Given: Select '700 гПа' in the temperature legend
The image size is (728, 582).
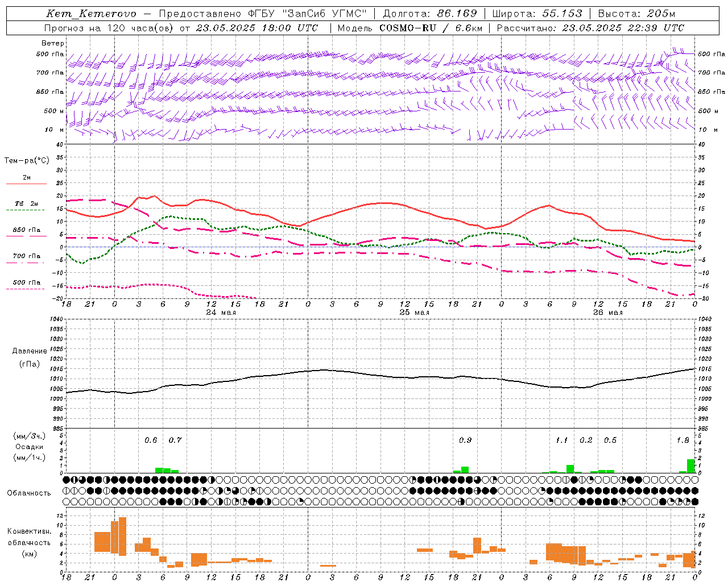Looking at the screenshot, I should tap(27, 256).
